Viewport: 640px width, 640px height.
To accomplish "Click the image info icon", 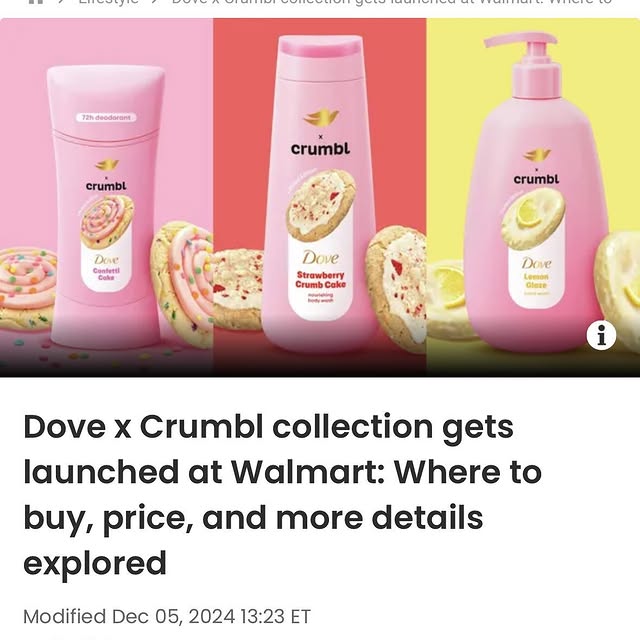I will [x=601, y=335].
